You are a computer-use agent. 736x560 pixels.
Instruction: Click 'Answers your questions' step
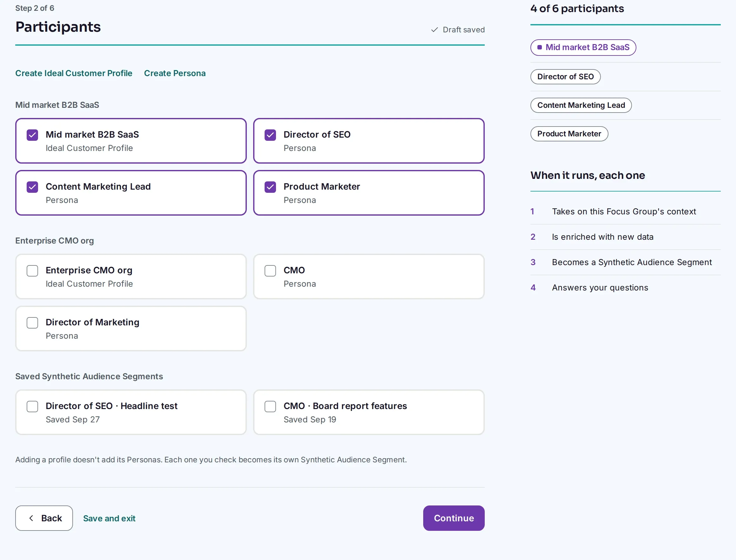pos(600,288)
